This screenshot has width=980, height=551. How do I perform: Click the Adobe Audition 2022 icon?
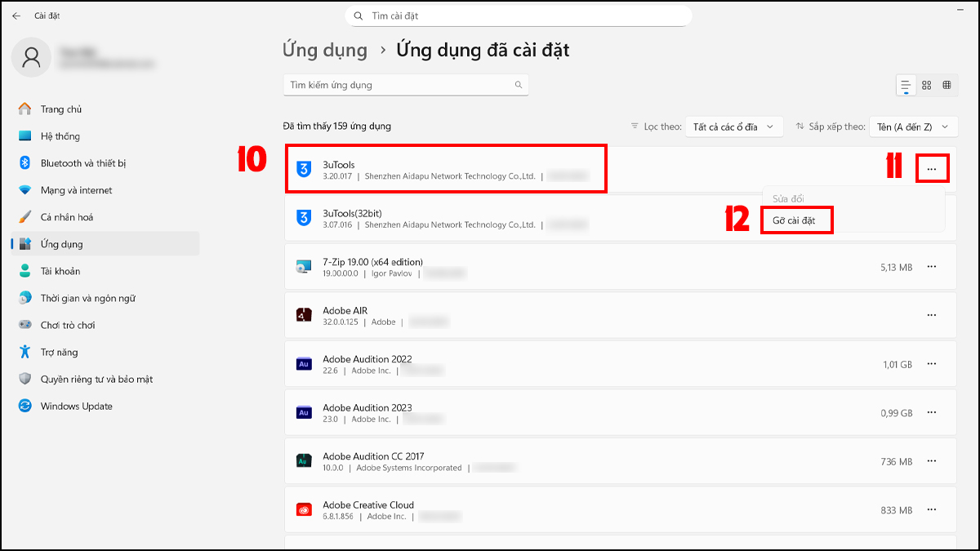coord(304,364)
